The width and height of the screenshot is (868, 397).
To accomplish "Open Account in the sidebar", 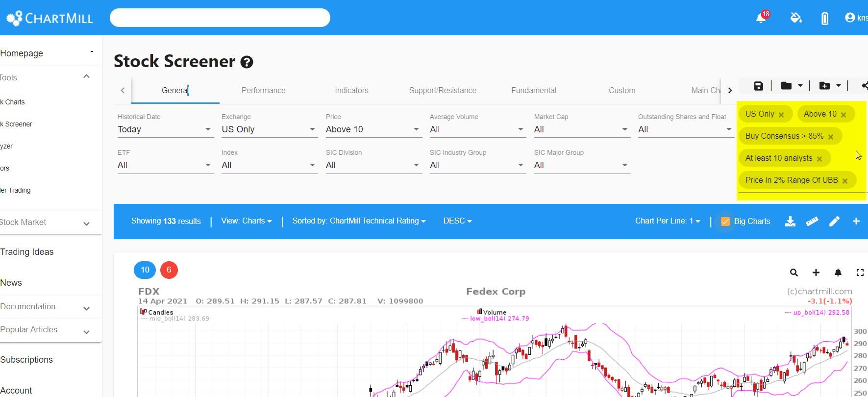I will pyautogui.click(x=16, y=391).
